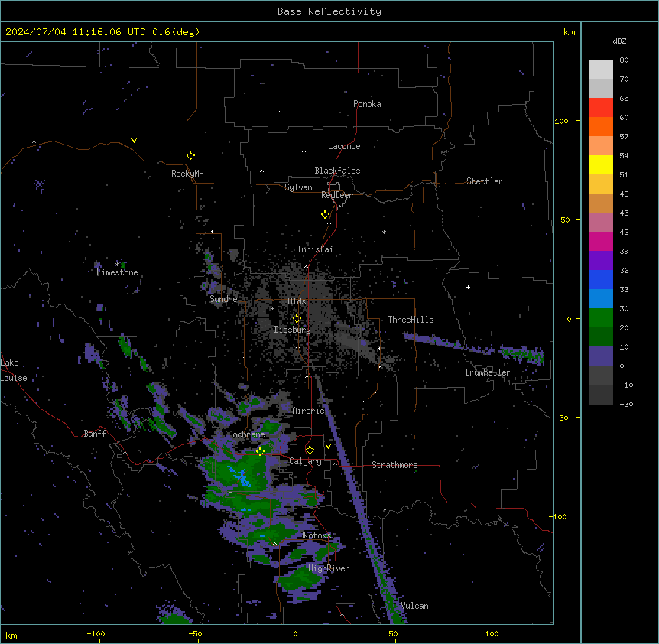Click the Lacombe city label
This screenshot has width=659, height=644.
point(344,146)
